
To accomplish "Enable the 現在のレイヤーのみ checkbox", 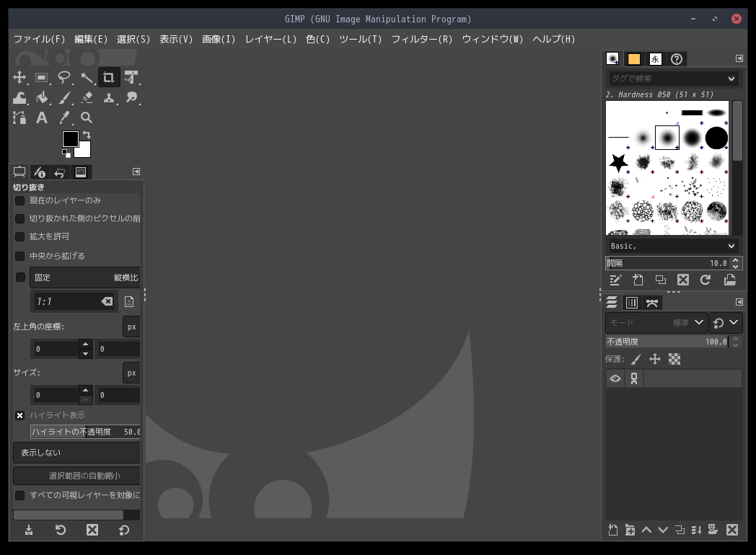I will pyautogui.click(x=20, y=200).
